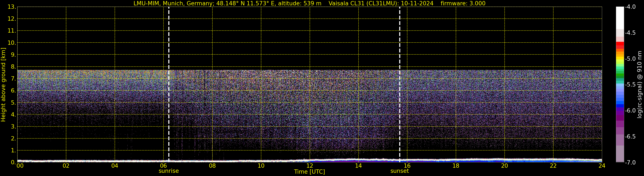Screen dimensions: 644x176
Task: Click the white top section of the colorbar
Action: (x=620, y=17)
